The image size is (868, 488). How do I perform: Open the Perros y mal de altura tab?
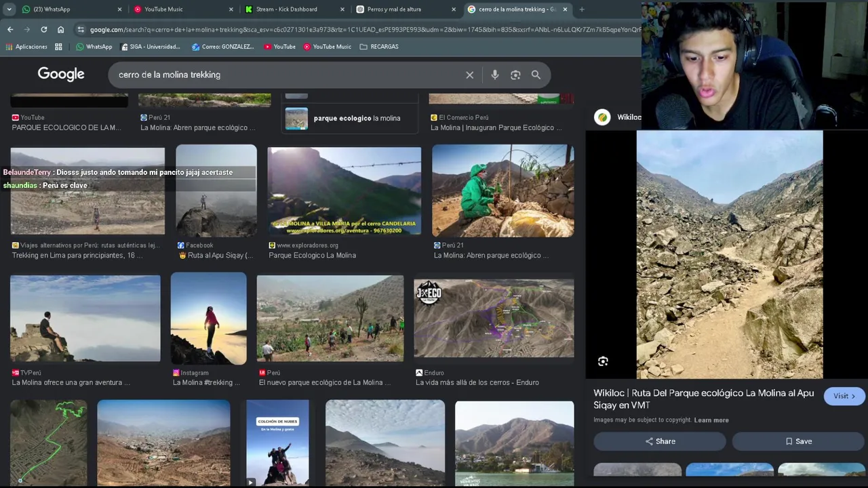[x=406, y=9]
